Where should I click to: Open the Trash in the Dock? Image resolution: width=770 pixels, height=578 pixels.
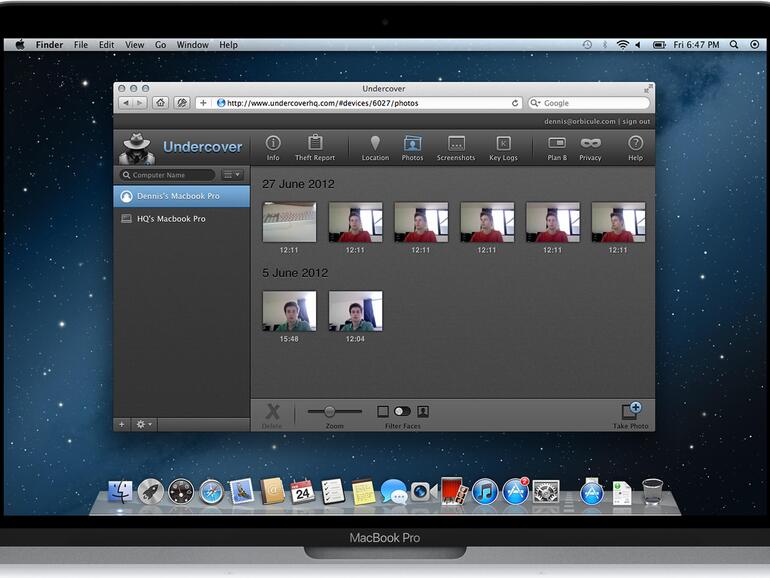(x=652, y=491)
